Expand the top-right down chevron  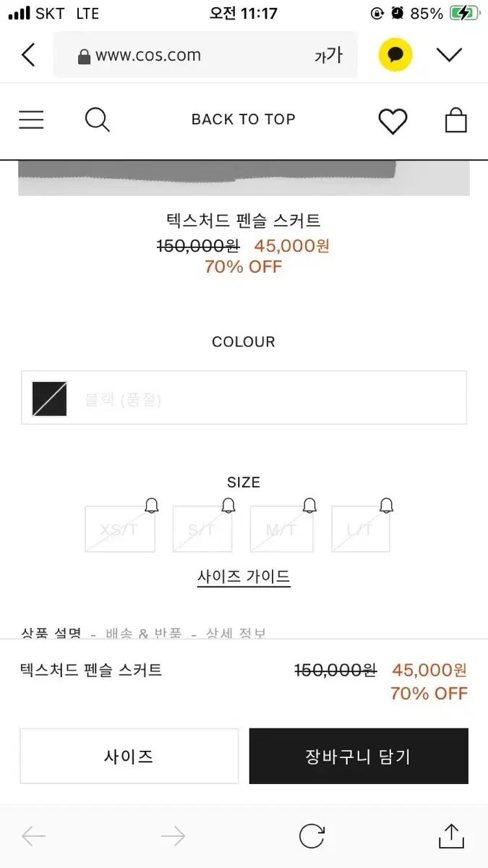click(x=449, y=55)
